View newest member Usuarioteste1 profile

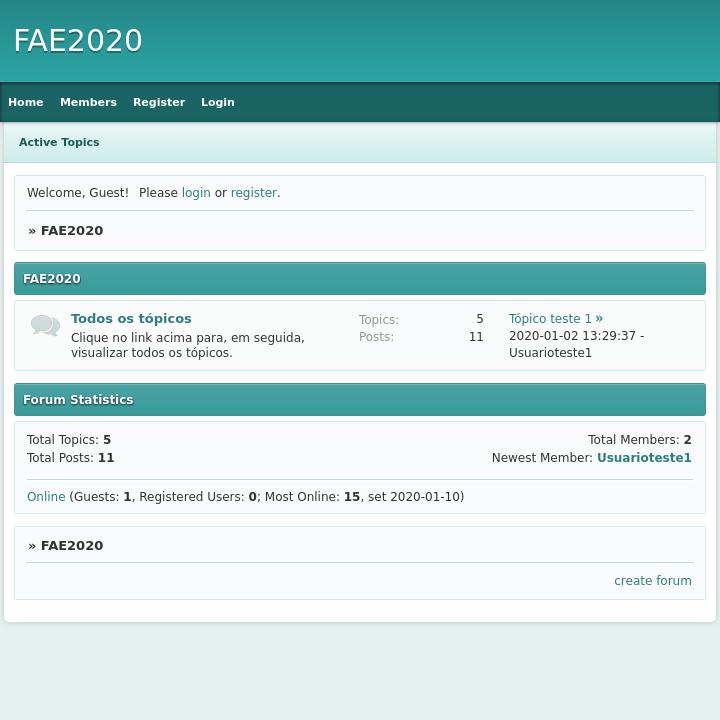coord(644,458)
